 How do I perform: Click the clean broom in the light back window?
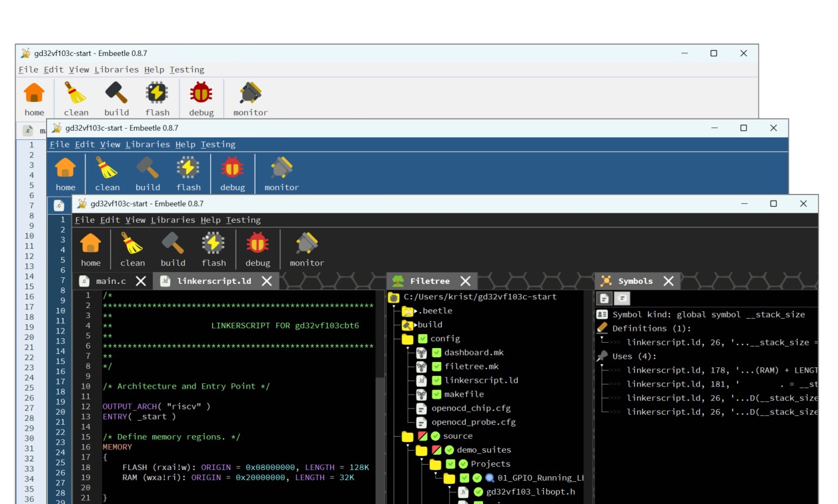point(75,93)
